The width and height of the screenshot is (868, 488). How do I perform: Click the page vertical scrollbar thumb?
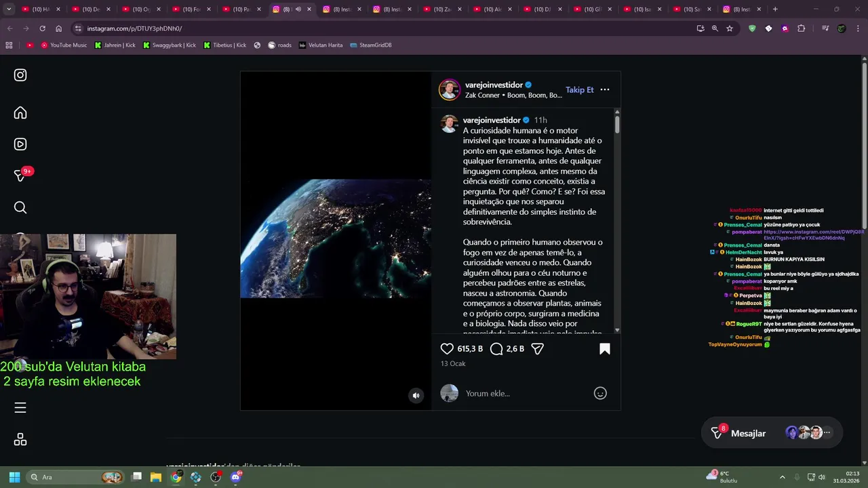pyautogui.click(x=865, y=146)
